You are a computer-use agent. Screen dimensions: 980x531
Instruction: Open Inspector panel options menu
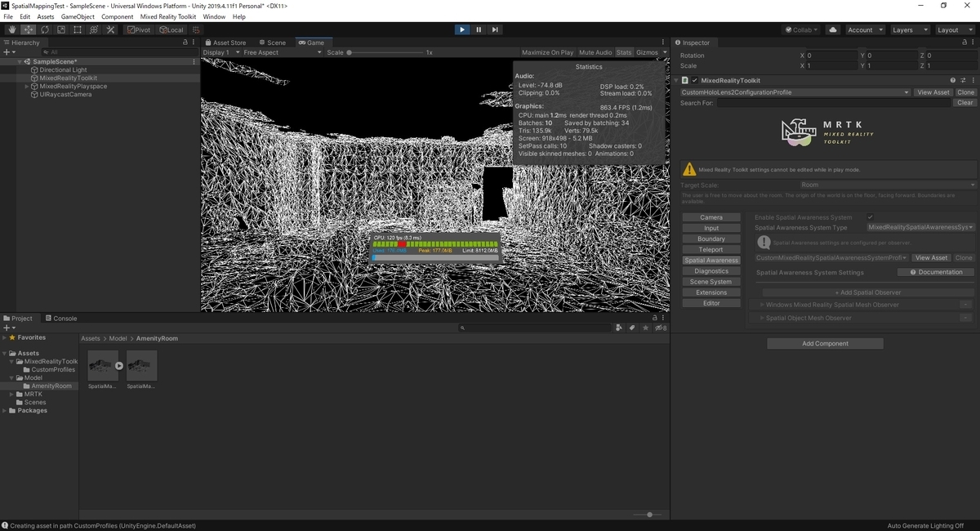973,42
